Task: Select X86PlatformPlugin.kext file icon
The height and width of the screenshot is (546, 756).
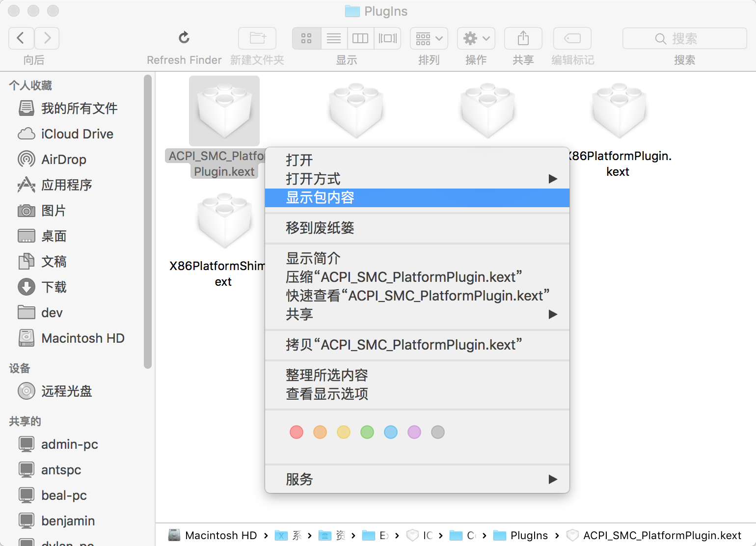Action: point(619,111)
